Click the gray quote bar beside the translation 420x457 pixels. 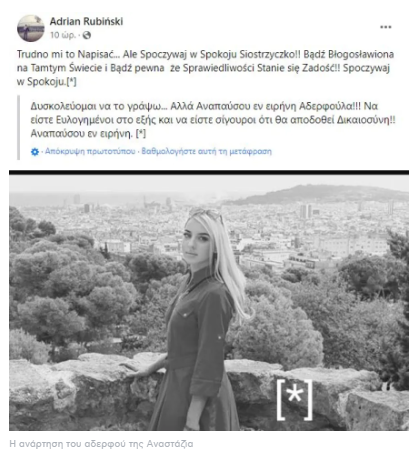pyautogui.click(x=18, y=127)
